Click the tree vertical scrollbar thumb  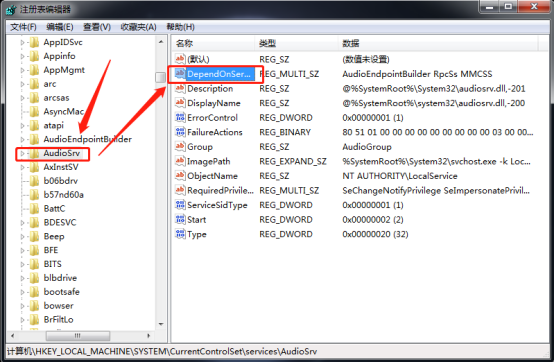(x=160, y=77)
